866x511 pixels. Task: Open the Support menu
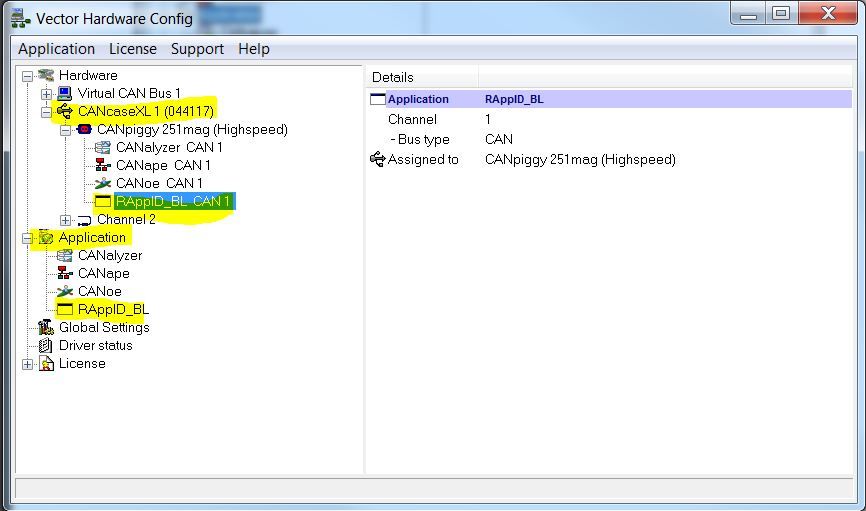coord(197,49)
